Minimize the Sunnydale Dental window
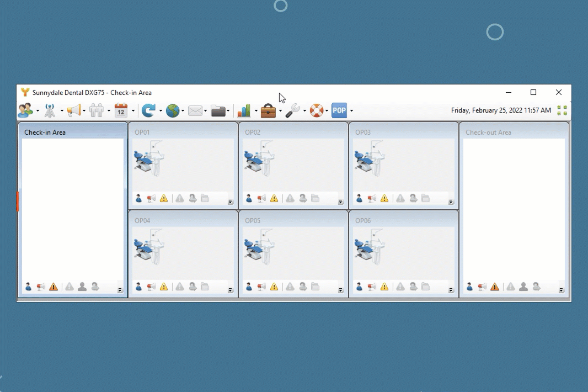Screen dimensions: 588x392 point(509,92)
